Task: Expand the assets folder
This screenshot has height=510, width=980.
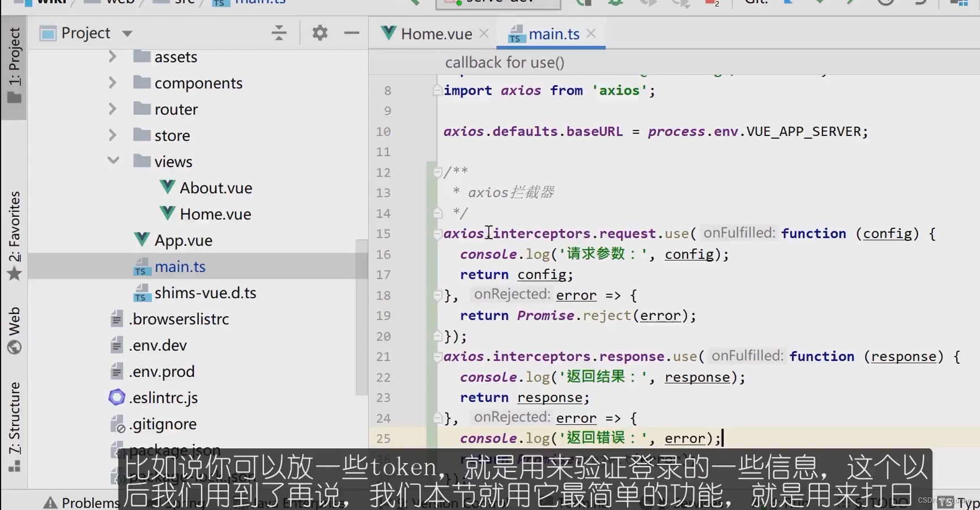Action: tap(112, 57)
